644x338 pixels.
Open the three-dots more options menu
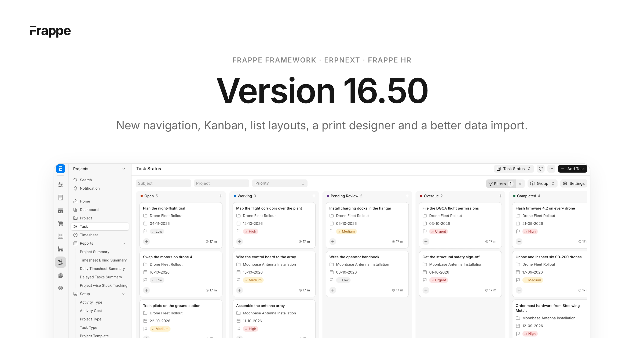tap(551, 169)
